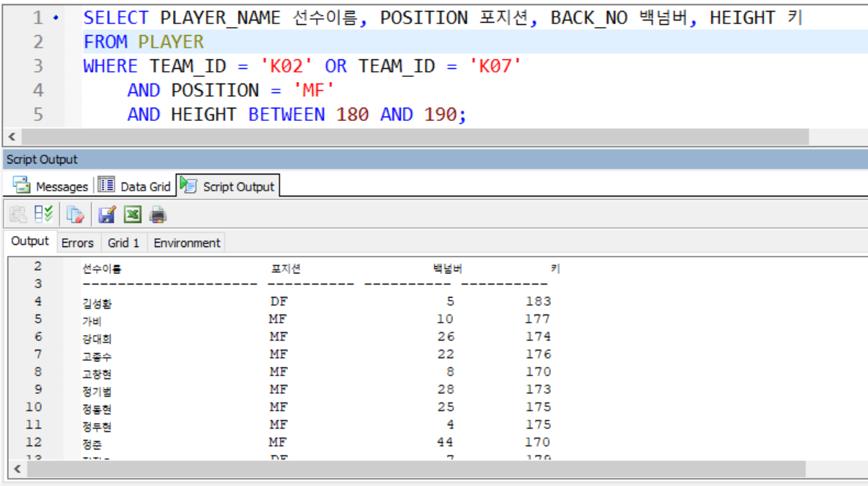Click the disabled copy-to-clipboard toolbar icon

[18, 214]
